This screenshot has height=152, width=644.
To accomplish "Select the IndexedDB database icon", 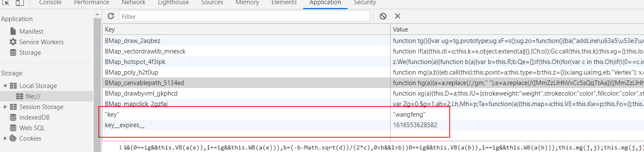I will coord(13,117).
